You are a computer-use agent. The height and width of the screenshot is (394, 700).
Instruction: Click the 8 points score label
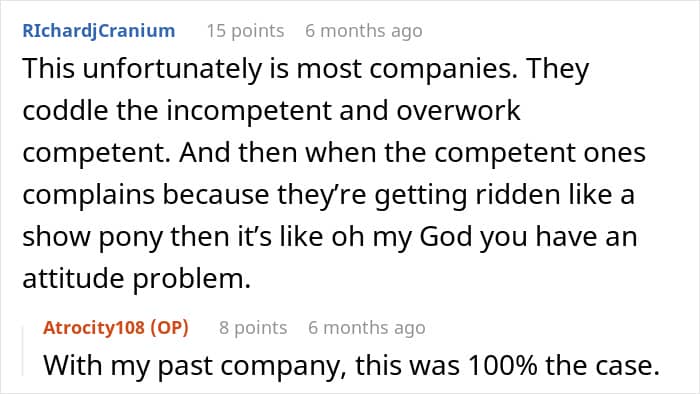pos(253,328)
